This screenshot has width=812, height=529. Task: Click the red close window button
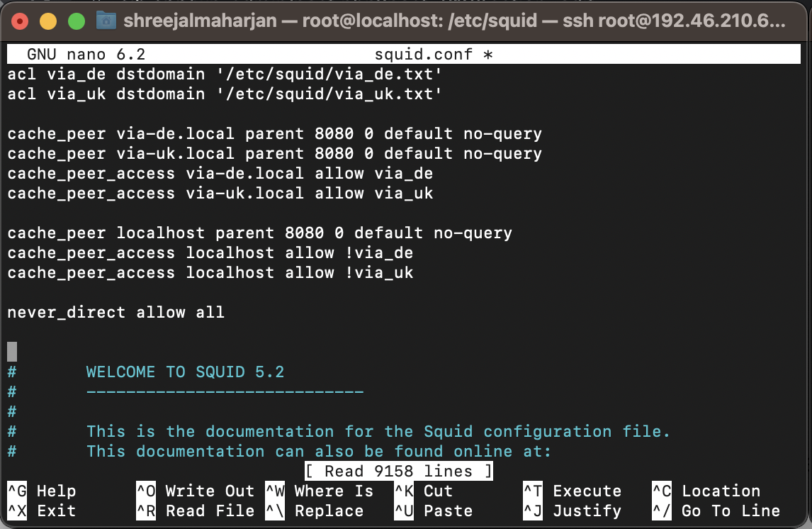21,21
